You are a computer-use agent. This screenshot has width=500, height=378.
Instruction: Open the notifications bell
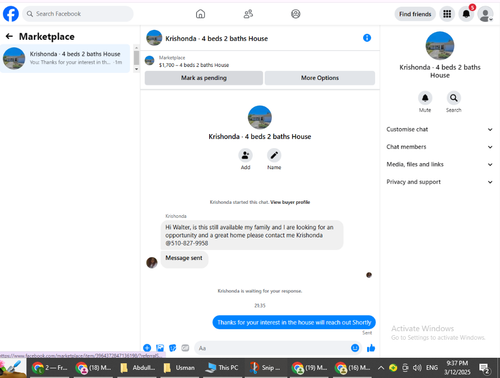[x=466, y=14]
